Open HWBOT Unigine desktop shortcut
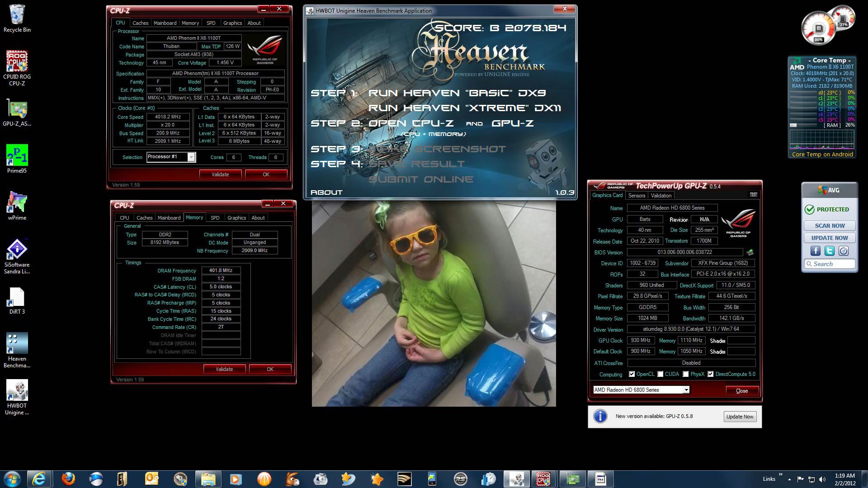 pos(17,398)
